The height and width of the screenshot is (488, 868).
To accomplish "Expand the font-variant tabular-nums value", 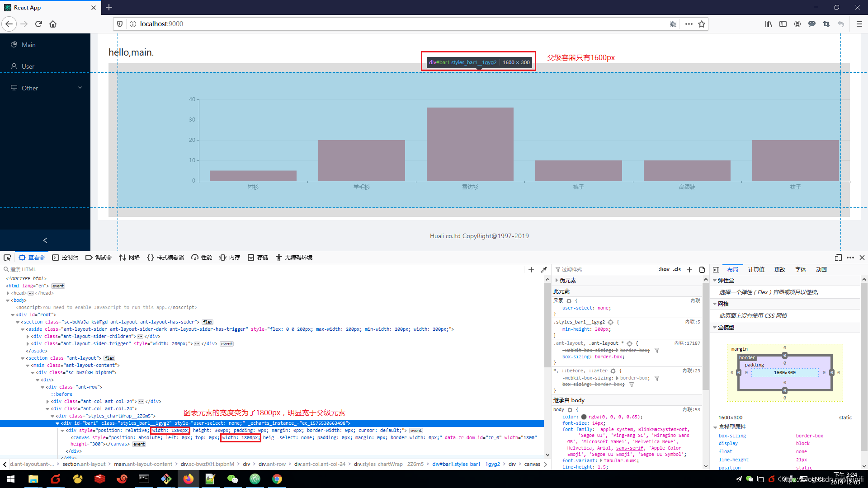I will pos(601,461).
